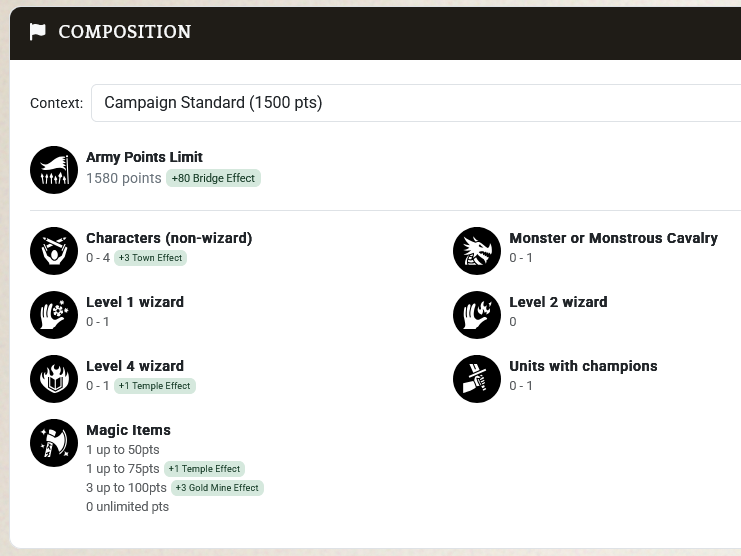
Task: Click the Level 4 wizard burning book icon
Action: coord(54,379)
